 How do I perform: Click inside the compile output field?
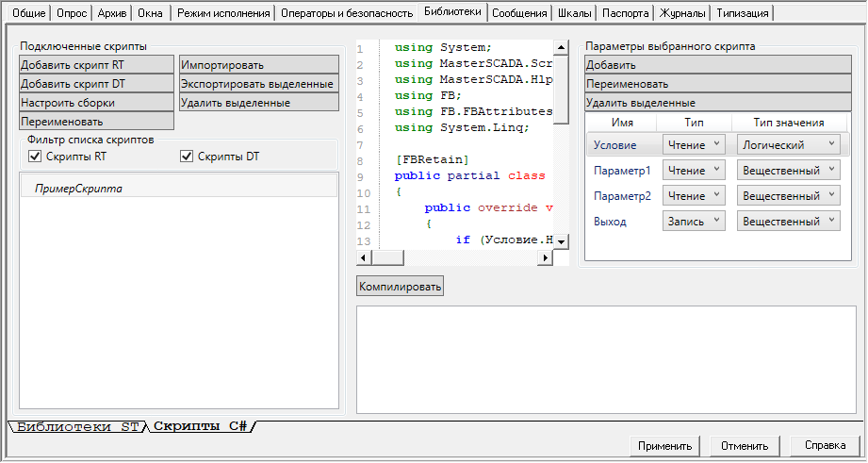coord(606,359)
